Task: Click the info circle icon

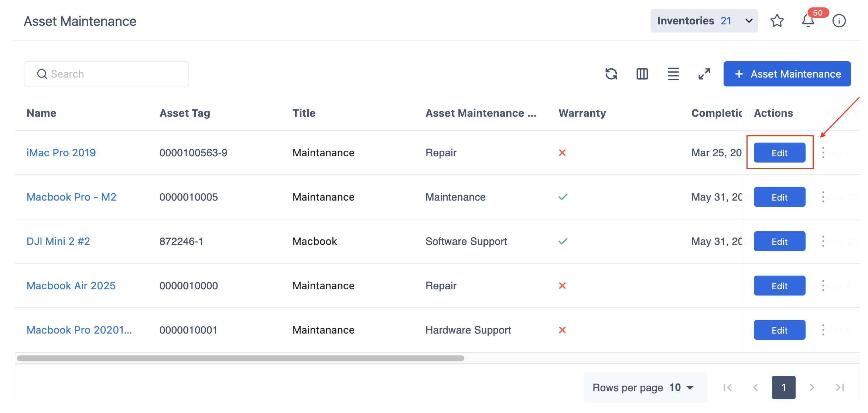Action: [x=839, y=21]
